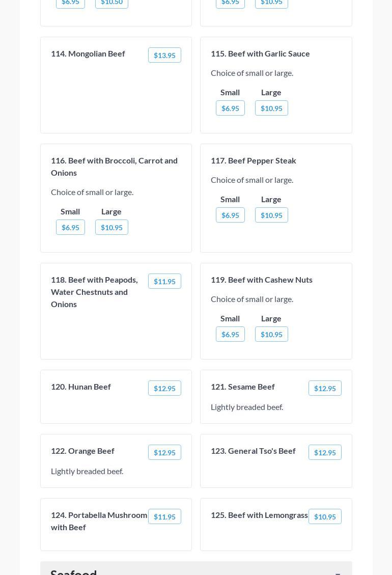Click General Tso's Beef $12.95 price
392x575 pixels.
[325, 452]
